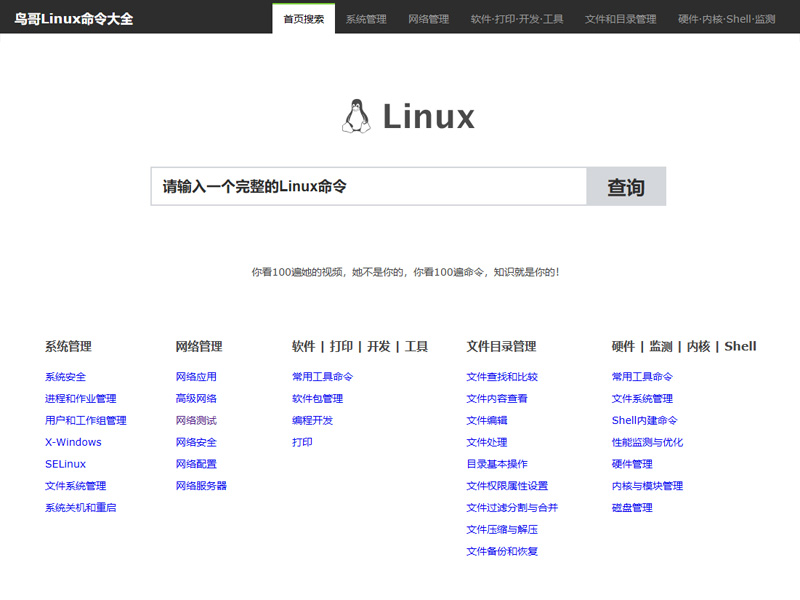Viewport: 800px width, 600px height.
Task: Open 目录基本操作 link
Action: 497,464
